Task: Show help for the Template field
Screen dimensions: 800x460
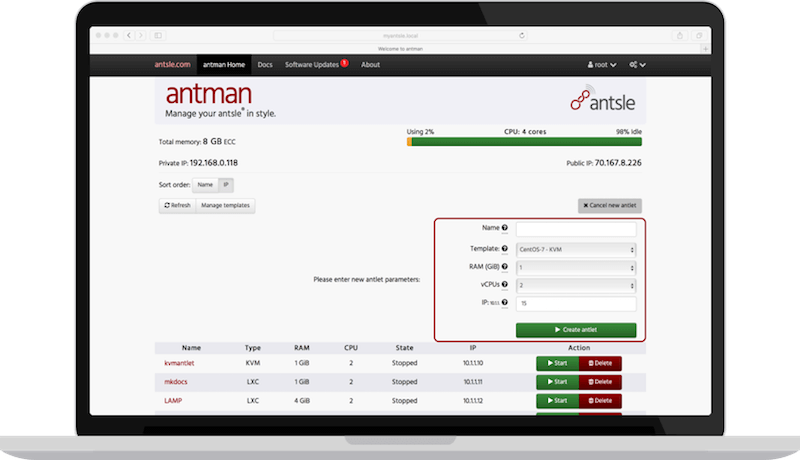Action: click(505, 248)
